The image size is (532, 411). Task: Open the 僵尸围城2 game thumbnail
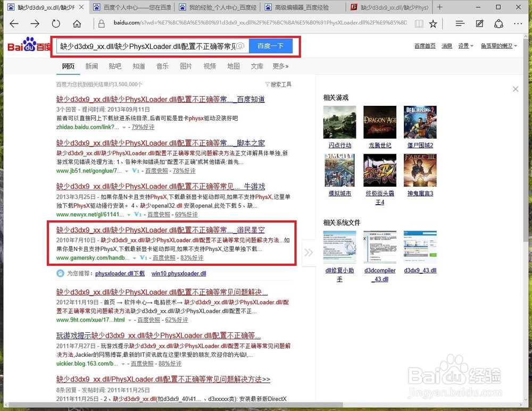[420, 122]
